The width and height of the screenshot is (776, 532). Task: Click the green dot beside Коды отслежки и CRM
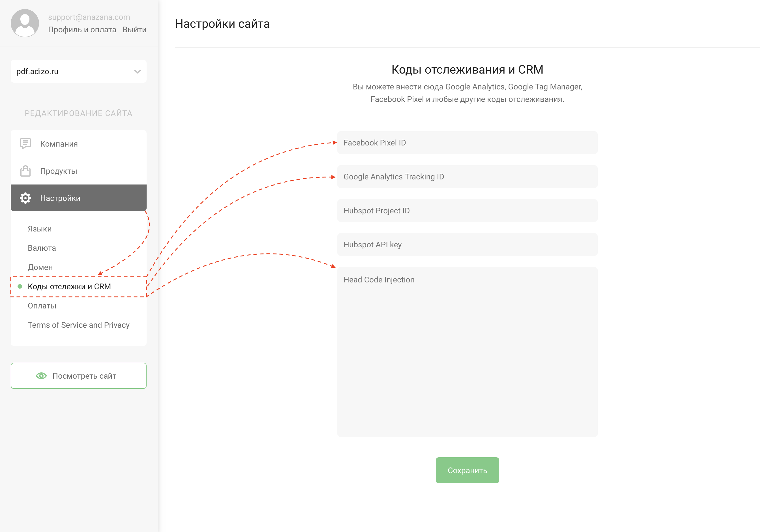(20, 286)
